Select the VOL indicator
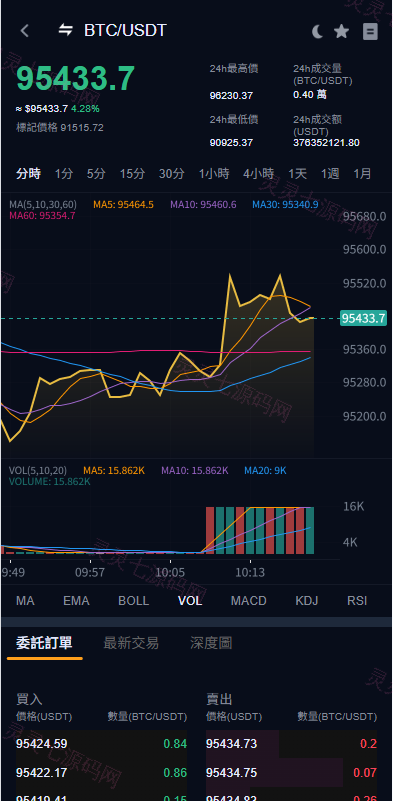 tap(190, 601)
